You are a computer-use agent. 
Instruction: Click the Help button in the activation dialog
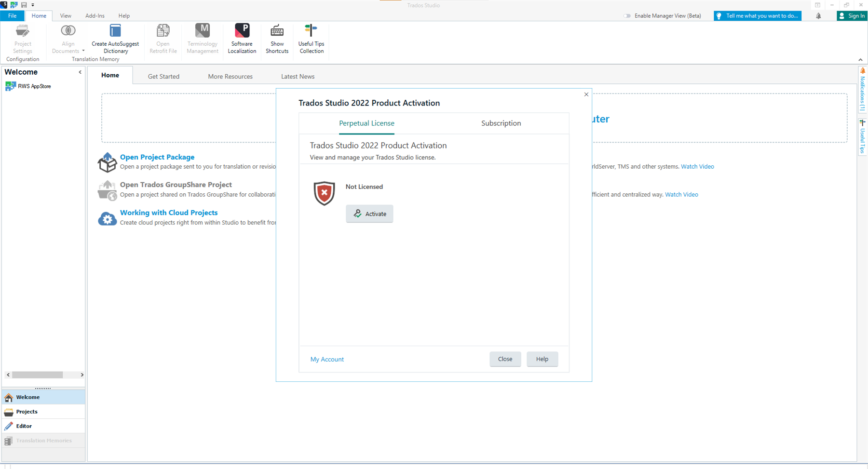coord(542,359)
